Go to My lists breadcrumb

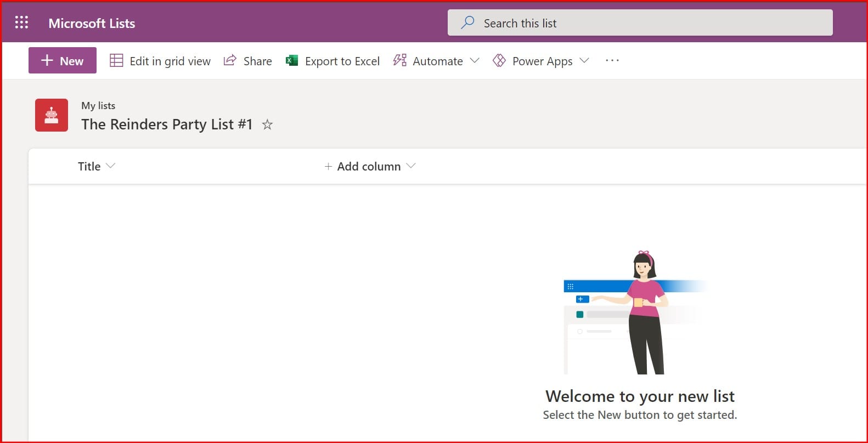click(98, 105)
